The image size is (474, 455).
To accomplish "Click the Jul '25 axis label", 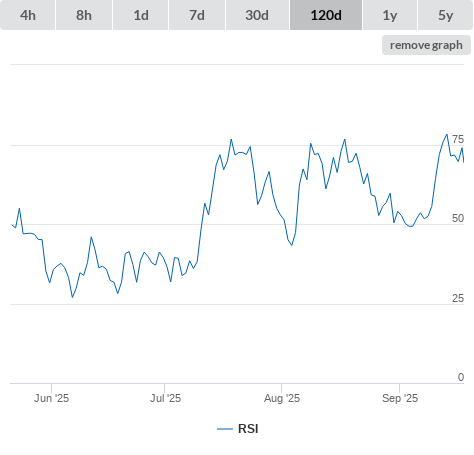I will (x=165, y=398).
